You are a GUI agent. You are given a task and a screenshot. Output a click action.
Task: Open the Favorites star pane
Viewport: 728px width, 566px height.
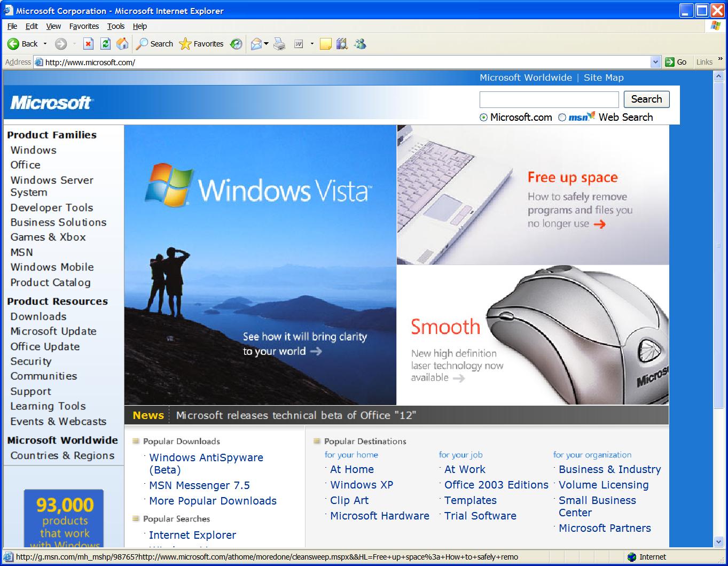click(201, 44)
